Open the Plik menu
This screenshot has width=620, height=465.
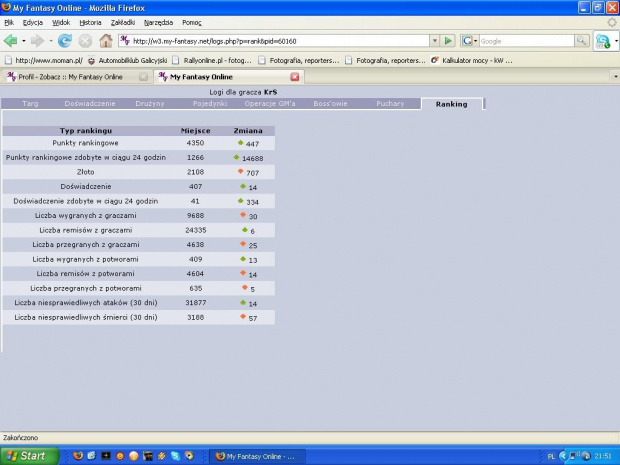point(9,23)
